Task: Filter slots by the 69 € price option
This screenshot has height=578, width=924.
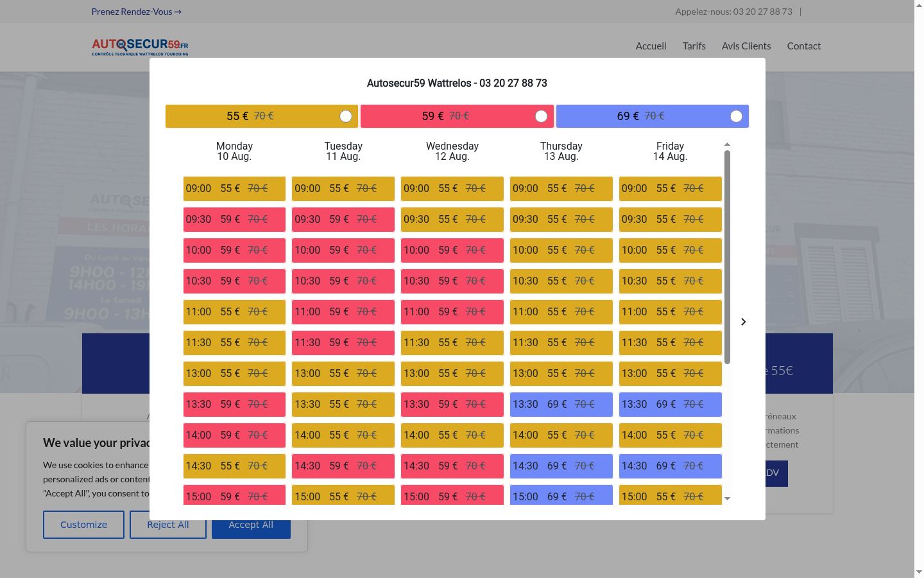Action: pos(653,116)
